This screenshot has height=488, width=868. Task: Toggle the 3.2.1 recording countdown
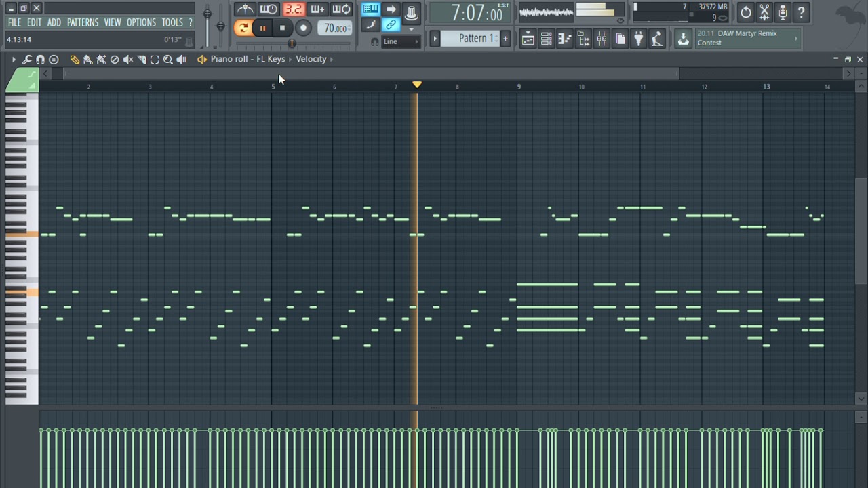point(293,9)
